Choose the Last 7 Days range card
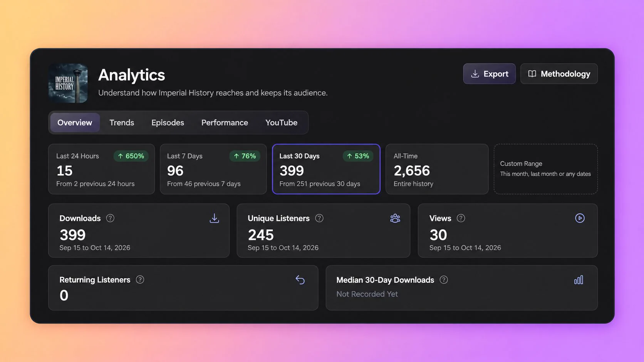The image size is (644, 362). (x=213, y=169)
